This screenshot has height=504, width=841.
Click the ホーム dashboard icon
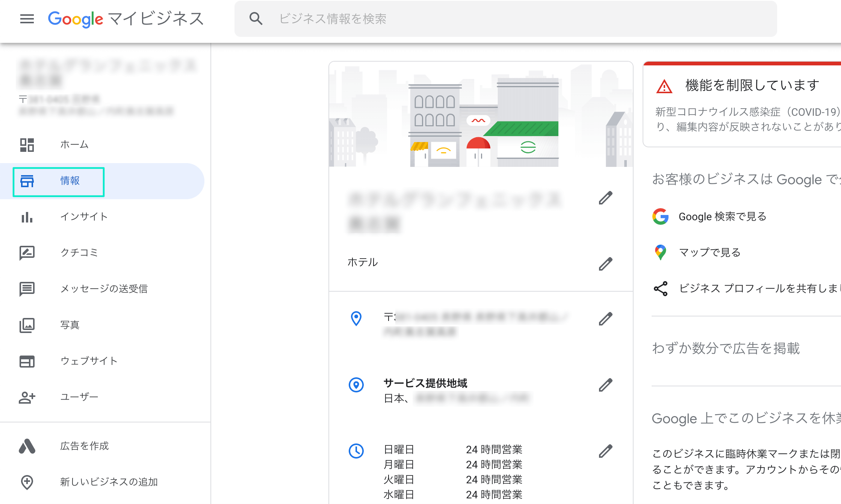pos(27,145)
